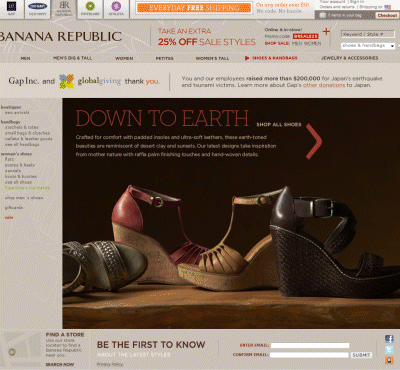Open the Old Navy brand tab

[x=37, y=9]
